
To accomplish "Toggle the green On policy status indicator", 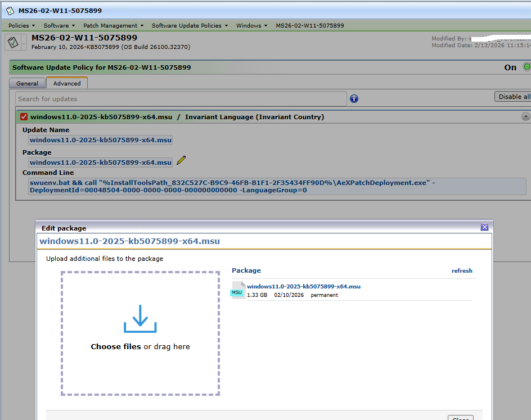I will coord(526,67).
